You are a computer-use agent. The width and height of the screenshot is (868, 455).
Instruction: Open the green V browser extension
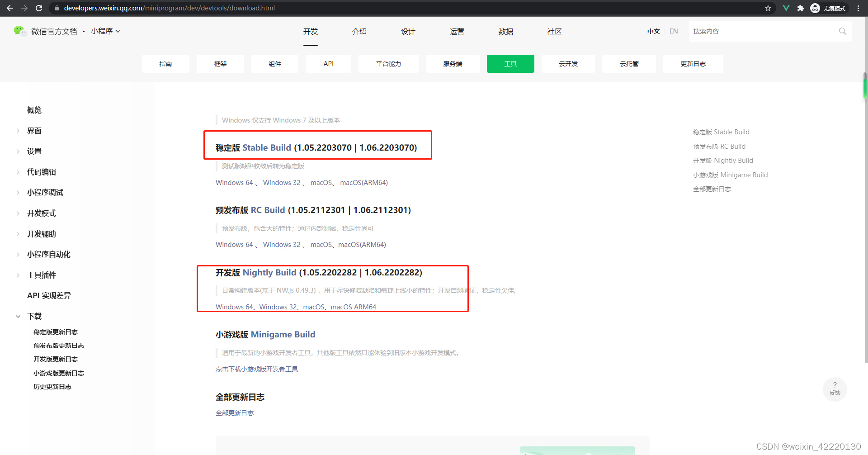click(x=786, y=8)
